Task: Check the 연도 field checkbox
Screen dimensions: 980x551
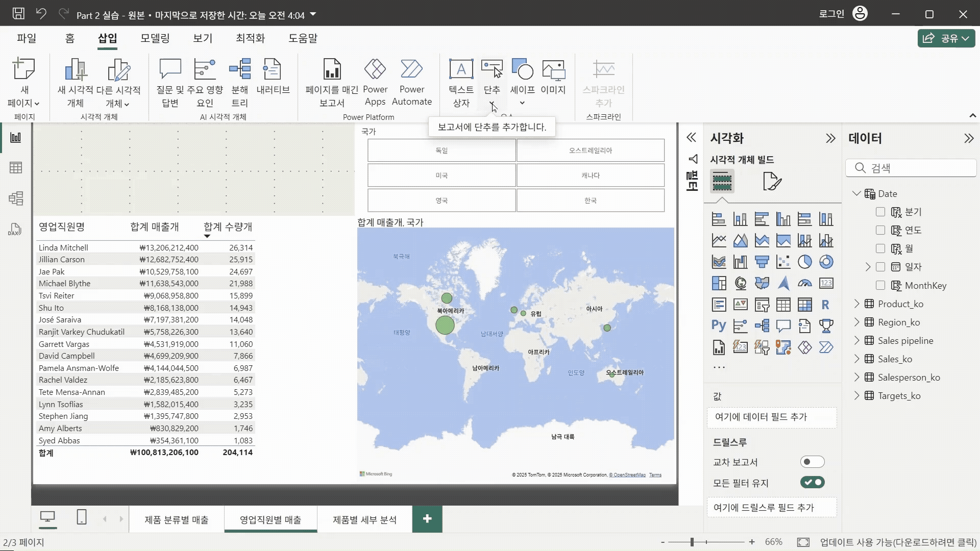Action: (x=880, y=230)
